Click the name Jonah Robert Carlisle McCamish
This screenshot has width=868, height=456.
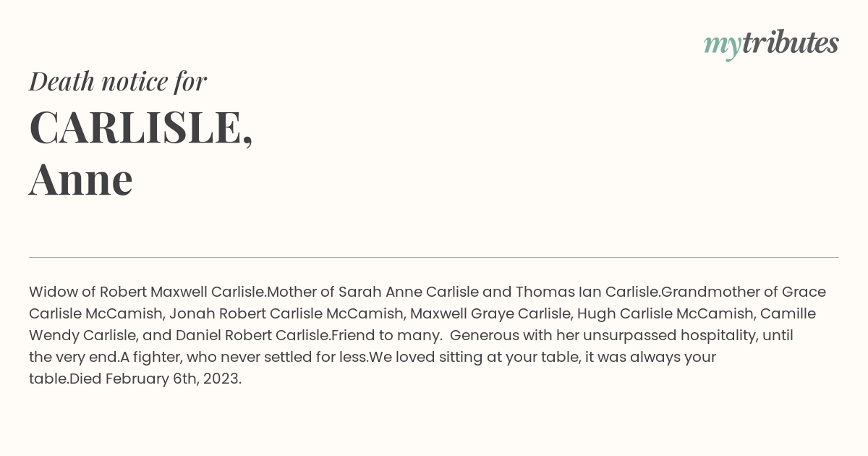click(x=286, y=313)
